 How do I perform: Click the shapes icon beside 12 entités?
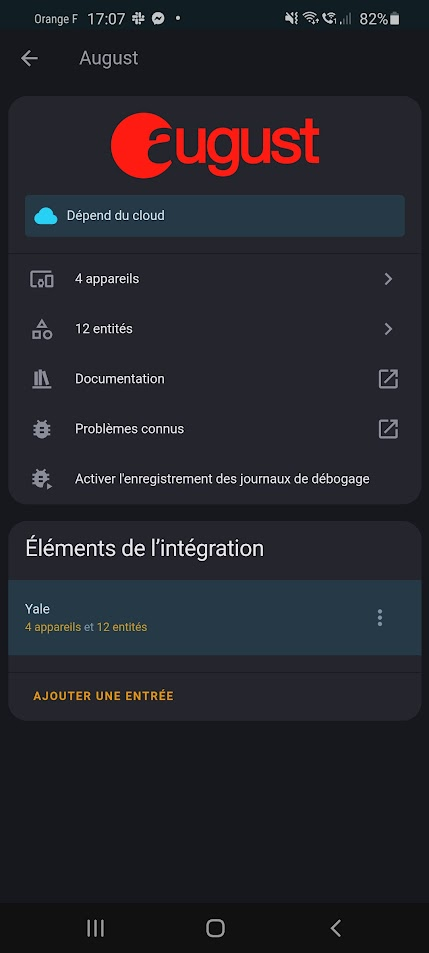click(x=42, y=329)
